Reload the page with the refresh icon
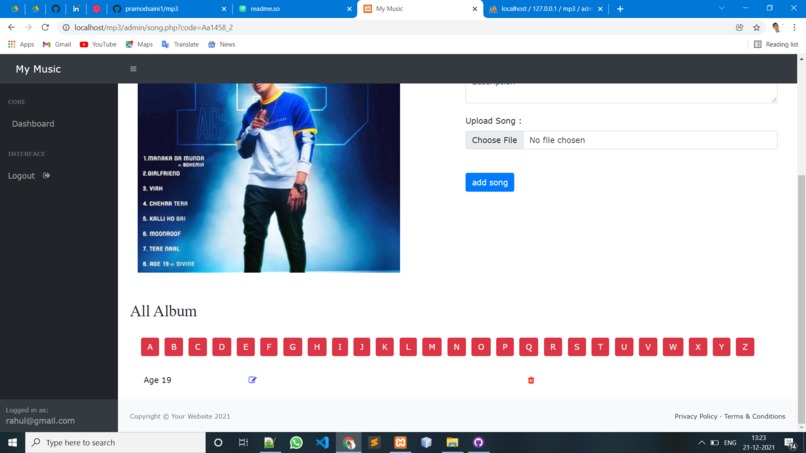The width and height of the screenshot is (806, 453). coord(45,27)
